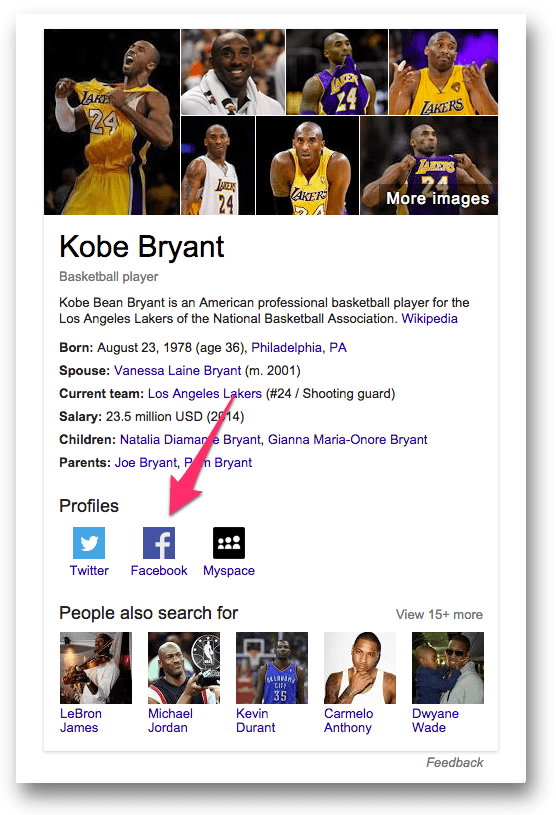Click the Twitter text link
The height and width of the screenshot is (815, 556).
pos(89,571)
